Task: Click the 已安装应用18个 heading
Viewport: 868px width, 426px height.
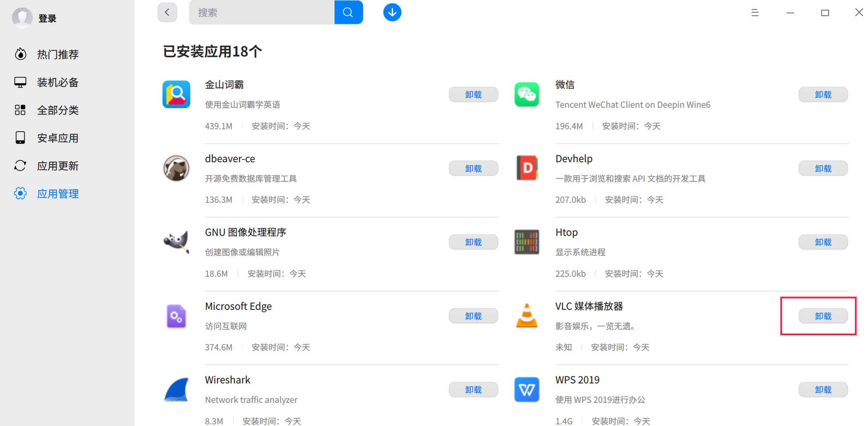Action: pos(213,51)
